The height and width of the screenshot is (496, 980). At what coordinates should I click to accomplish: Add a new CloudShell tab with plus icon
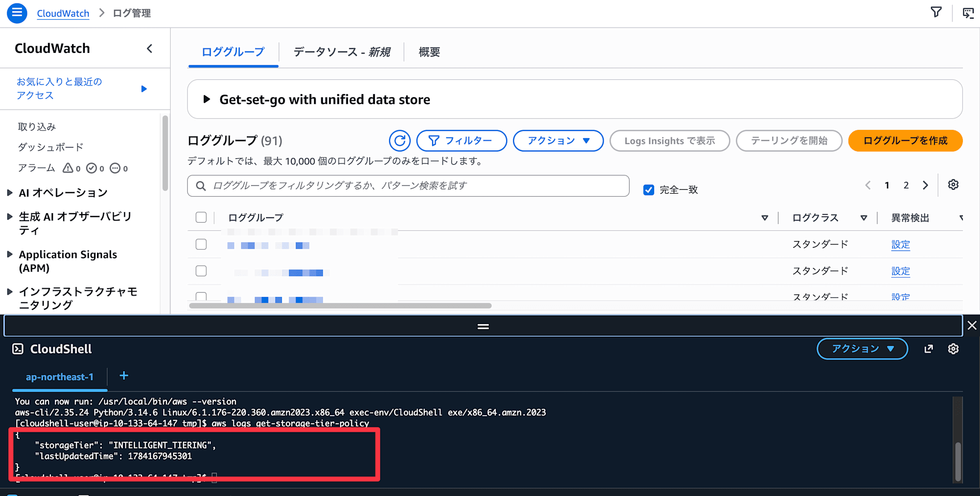coord(124,376)
